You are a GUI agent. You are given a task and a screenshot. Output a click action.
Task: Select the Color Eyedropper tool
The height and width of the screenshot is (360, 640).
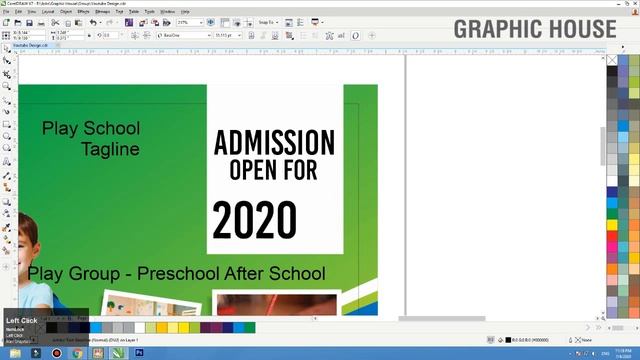coord(7,228)
